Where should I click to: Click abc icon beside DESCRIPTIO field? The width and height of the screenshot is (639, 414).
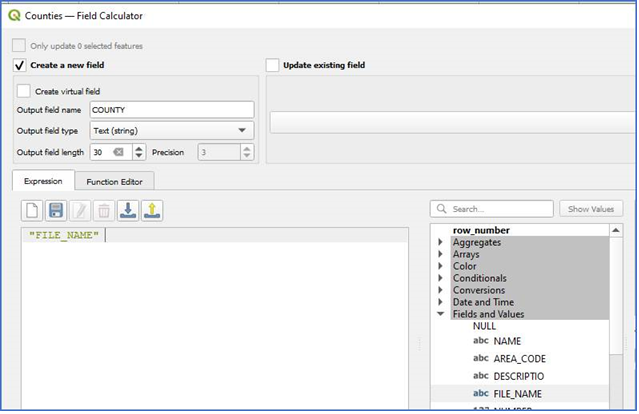481,376
